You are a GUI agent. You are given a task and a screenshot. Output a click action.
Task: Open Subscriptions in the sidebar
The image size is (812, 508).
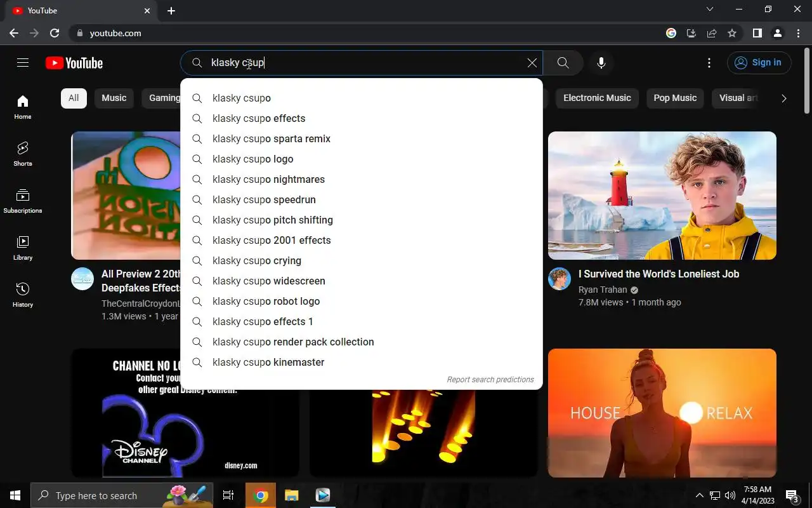pyautogui.click(x=23, y=201)
